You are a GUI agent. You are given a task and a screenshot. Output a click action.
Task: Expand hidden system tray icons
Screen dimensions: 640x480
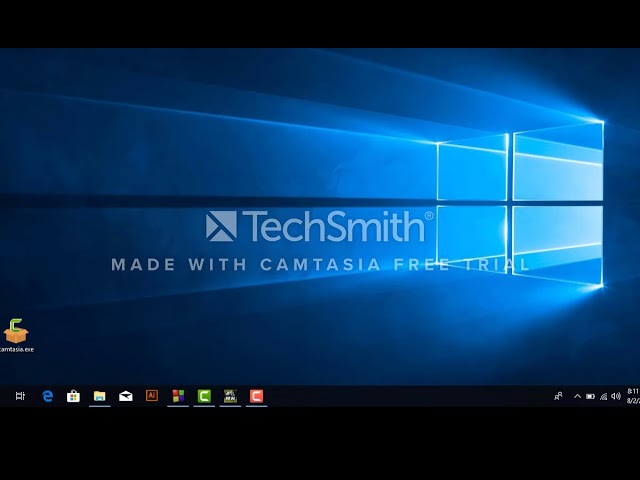pos(577,396)
